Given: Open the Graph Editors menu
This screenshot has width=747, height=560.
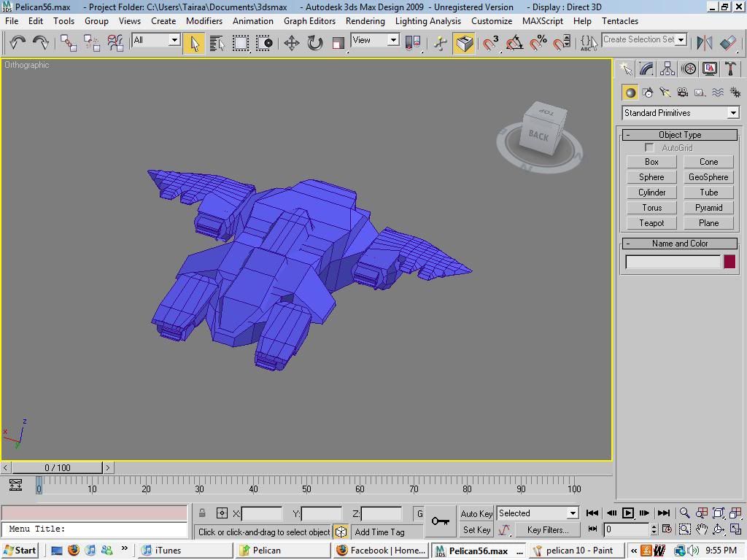Looking at the screenshot, I should (x=309, y=21).
